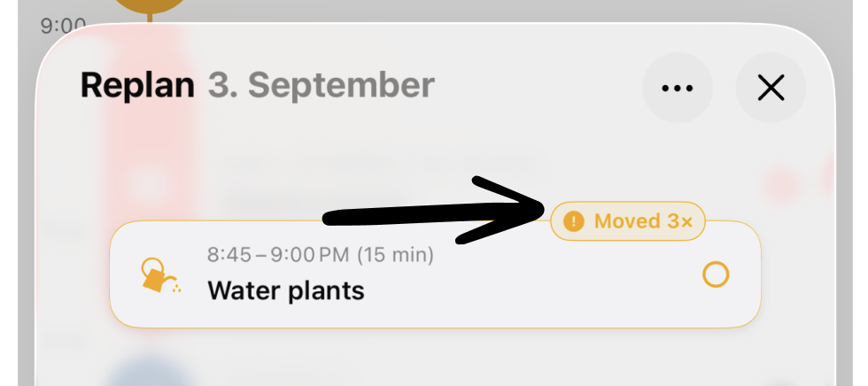Tap the blurred blue circle below the card

[x=151, y=372]
